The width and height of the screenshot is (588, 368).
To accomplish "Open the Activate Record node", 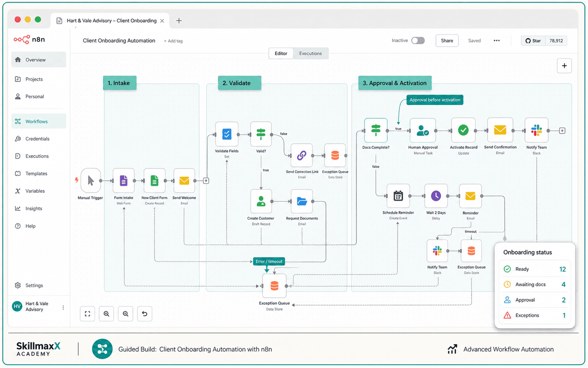I will (x=463, y=130).
